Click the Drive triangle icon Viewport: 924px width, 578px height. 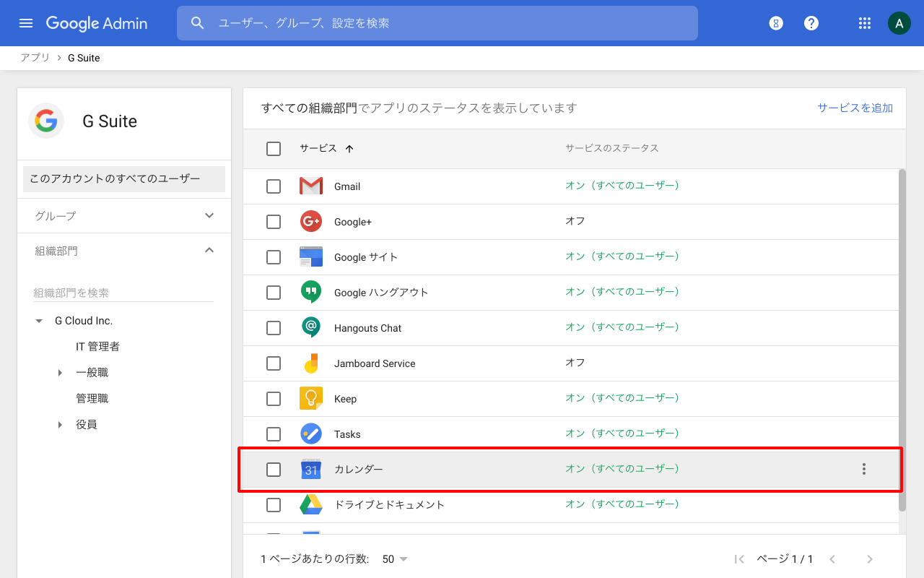(311, 504)
